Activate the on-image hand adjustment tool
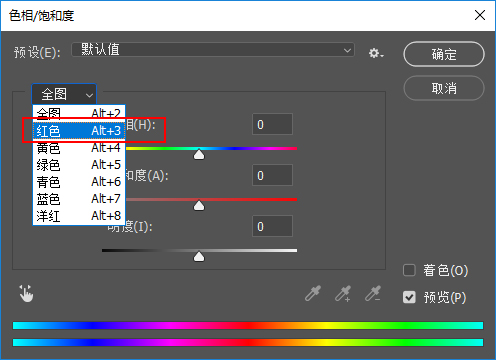This screenshot has width=496, height=360. pyautogui.click(x=26, y=293)
